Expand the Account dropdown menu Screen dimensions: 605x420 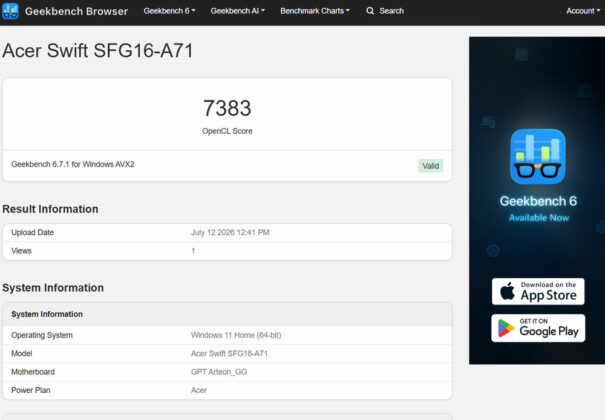pyautogui.click(x=583, y=11)
